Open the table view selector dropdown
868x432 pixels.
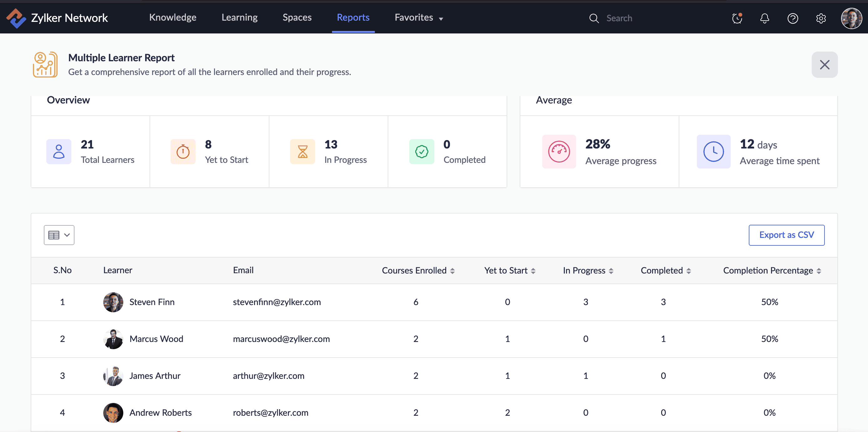pyautogui.click(x=59, y=235)
